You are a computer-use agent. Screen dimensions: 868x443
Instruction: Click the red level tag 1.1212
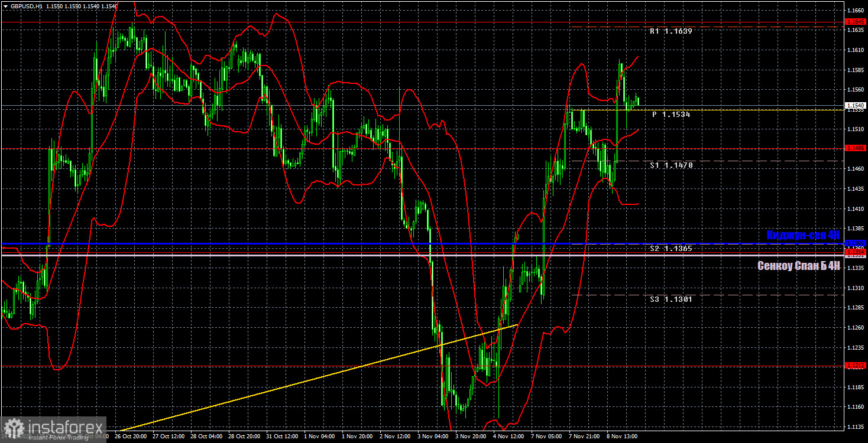click(856, 365)
